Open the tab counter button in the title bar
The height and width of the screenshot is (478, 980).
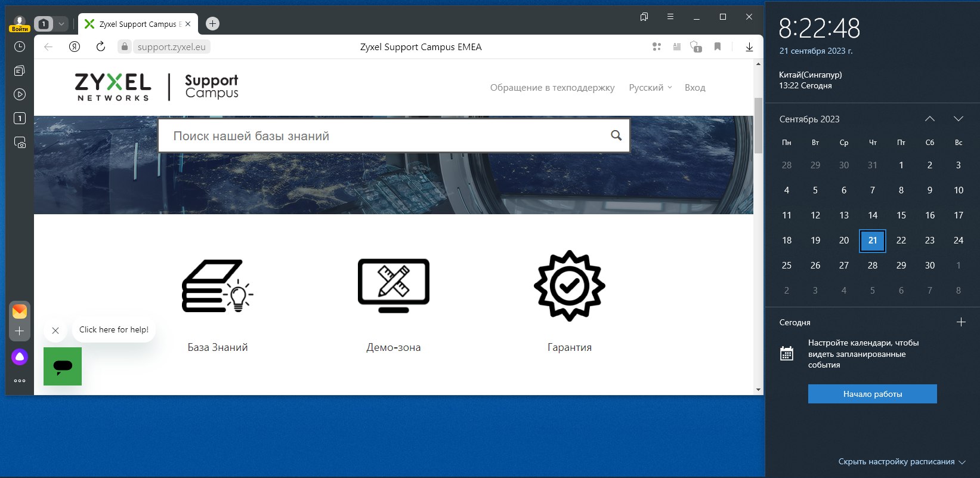click(x=44, y=24)
